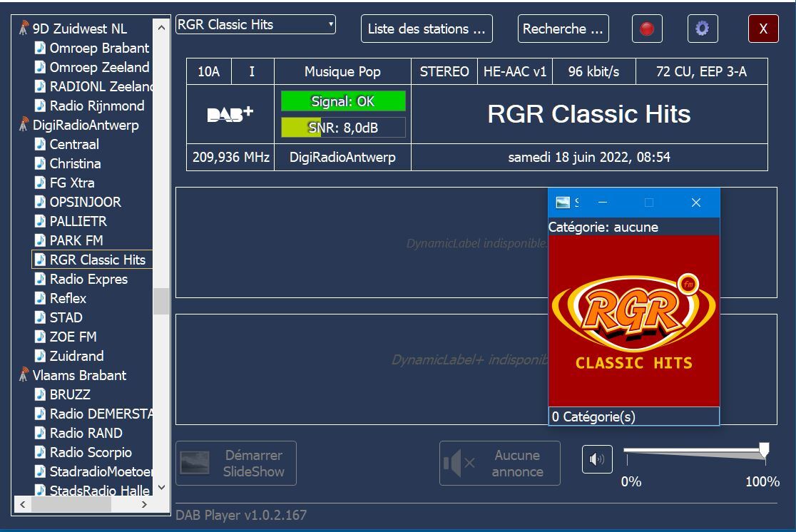Click the music note icon beside FG Xtra

(x=40, y=183)
